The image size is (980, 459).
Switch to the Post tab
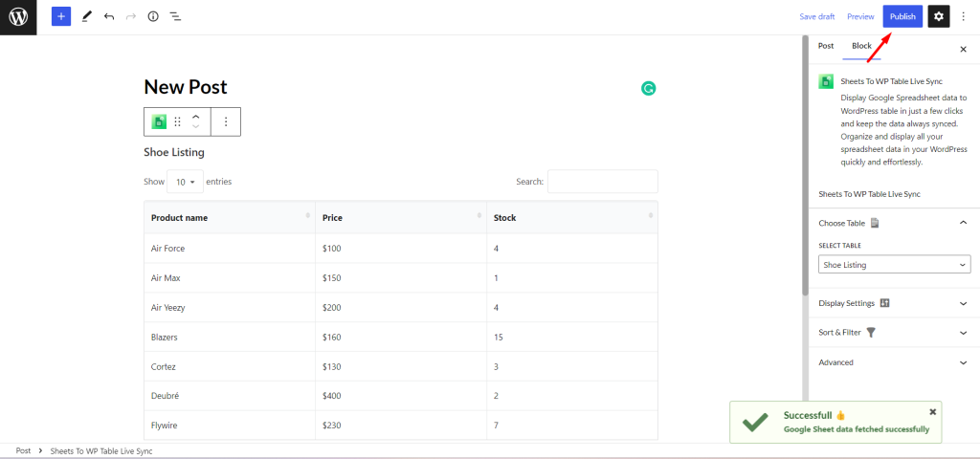(x=826, y=46)
